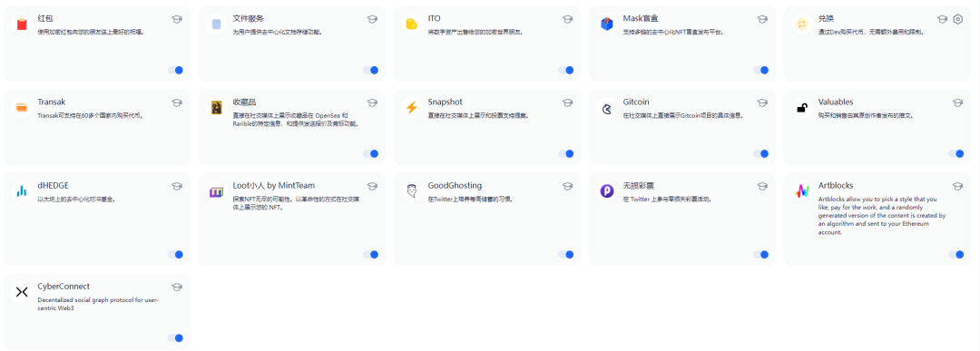
Task: Toggle the Snapshot plugin switch
Action: coord(565,153)
